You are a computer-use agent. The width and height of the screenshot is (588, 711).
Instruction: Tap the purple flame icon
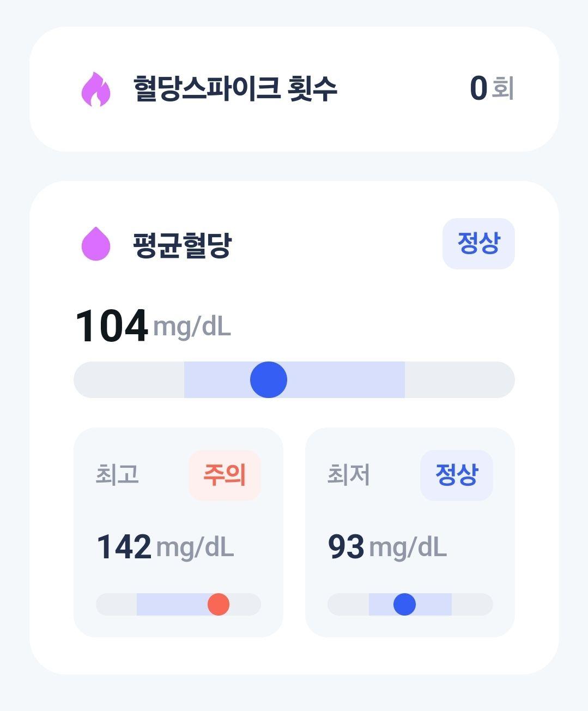[x=96, y=89]
